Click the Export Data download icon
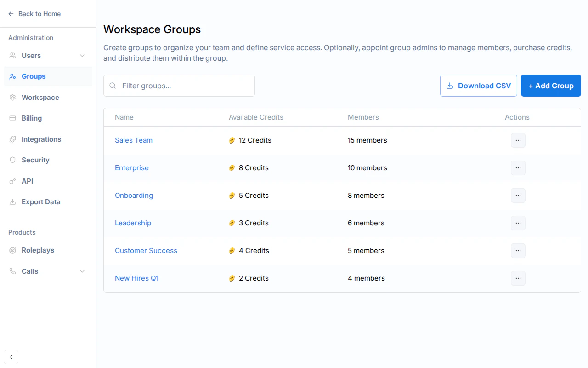588x368 pixels. click(x=13, y=202)
